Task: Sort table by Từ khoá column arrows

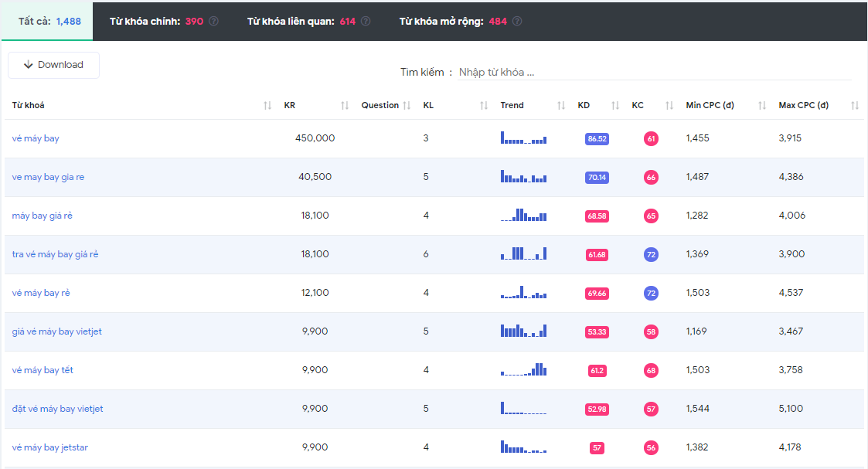Action: click(x=267, y=105)
